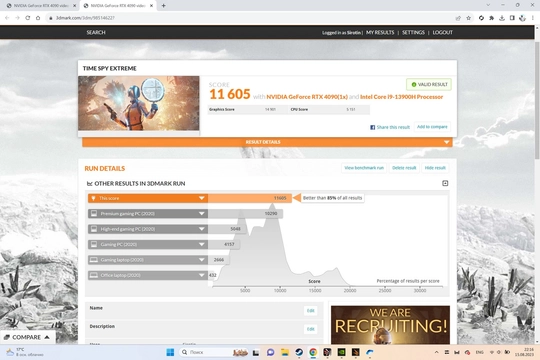Expand Premium gaming PC (2020) dropdown

pyautogui.click(x=202, y=214)
